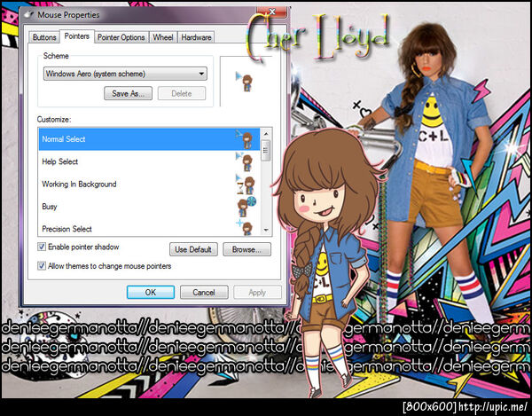Toggle Enable pointer shadow checkbox
Image resolution: width=532 pixels, height=416 pixels.
tap(42, 247)
